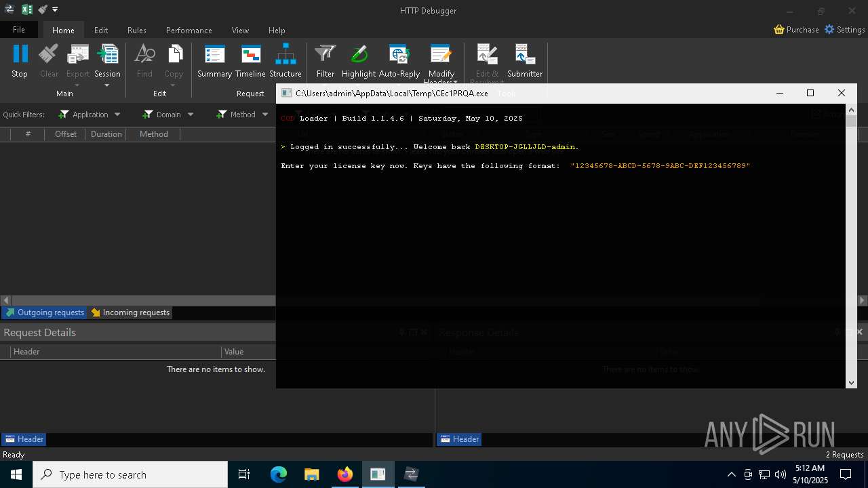Sort by the Offset column header
868x488 pixels.
66,134
